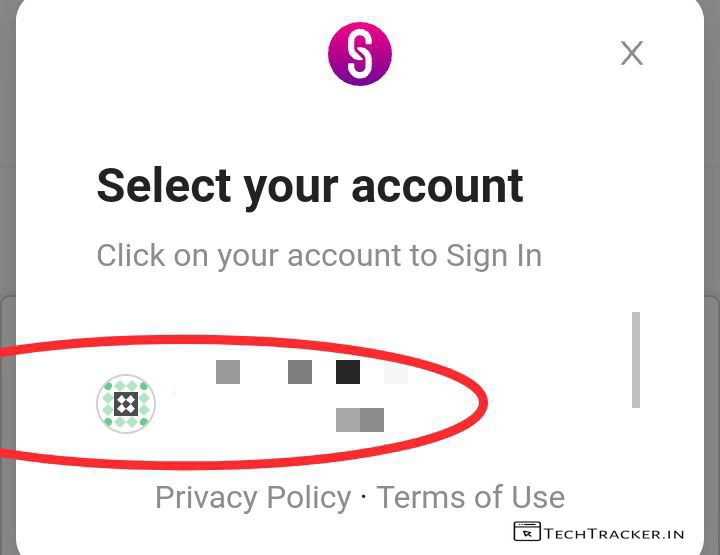Click the TechTracker watermark browser icon
This screenshot has width=720, height=555.
point(526,531)
